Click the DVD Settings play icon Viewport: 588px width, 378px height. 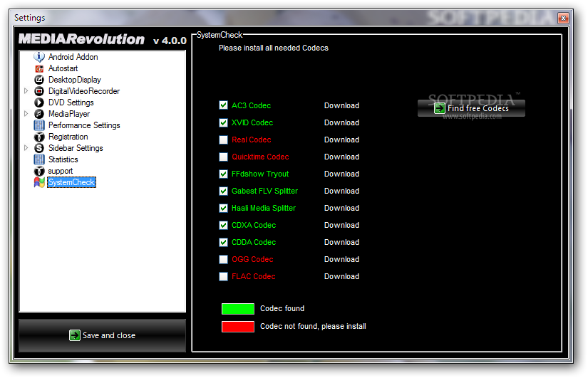[x=39, y=103]
